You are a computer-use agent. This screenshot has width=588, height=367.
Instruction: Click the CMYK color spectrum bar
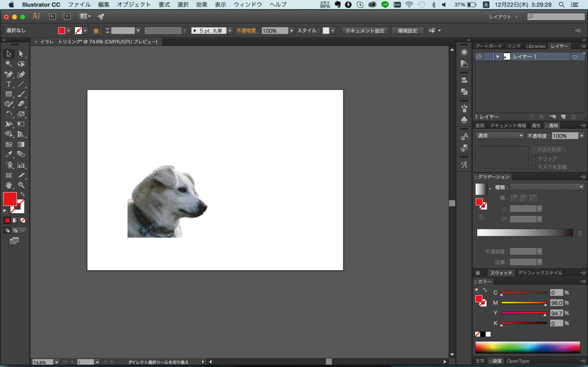tap(528, 347)
